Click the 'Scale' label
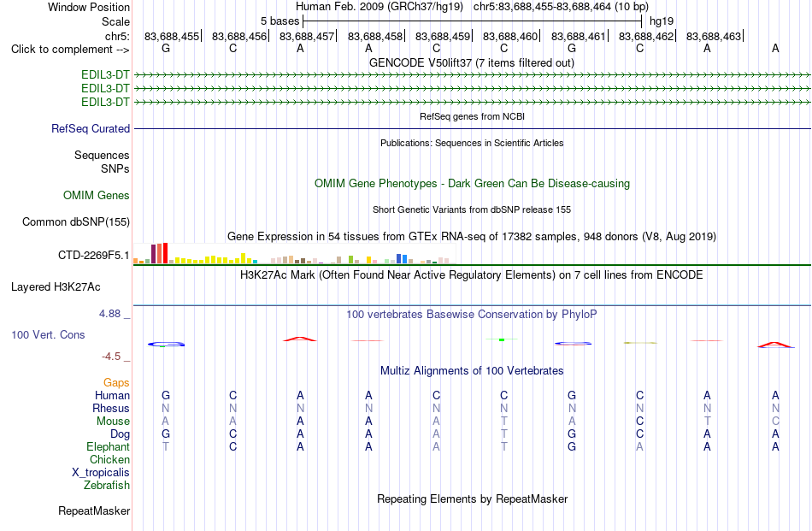This screenshot has height=531, width=812. [x=115, y=21]
